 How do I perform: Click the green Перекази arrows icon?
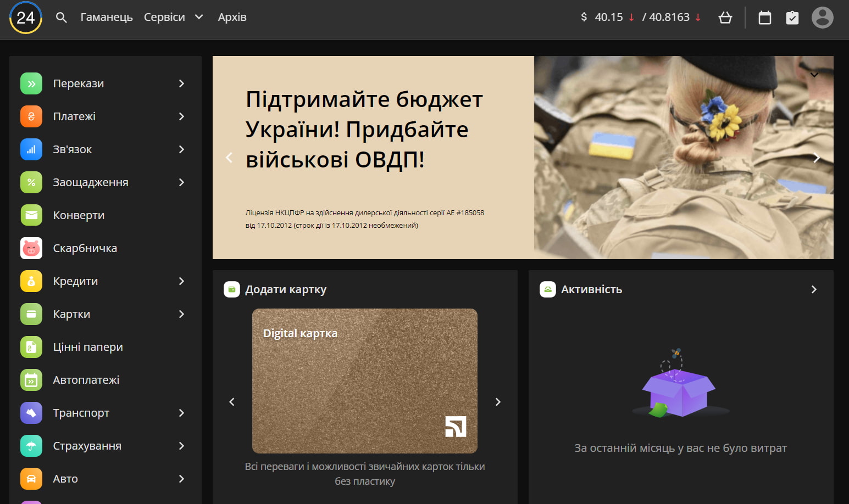[31, 83]
